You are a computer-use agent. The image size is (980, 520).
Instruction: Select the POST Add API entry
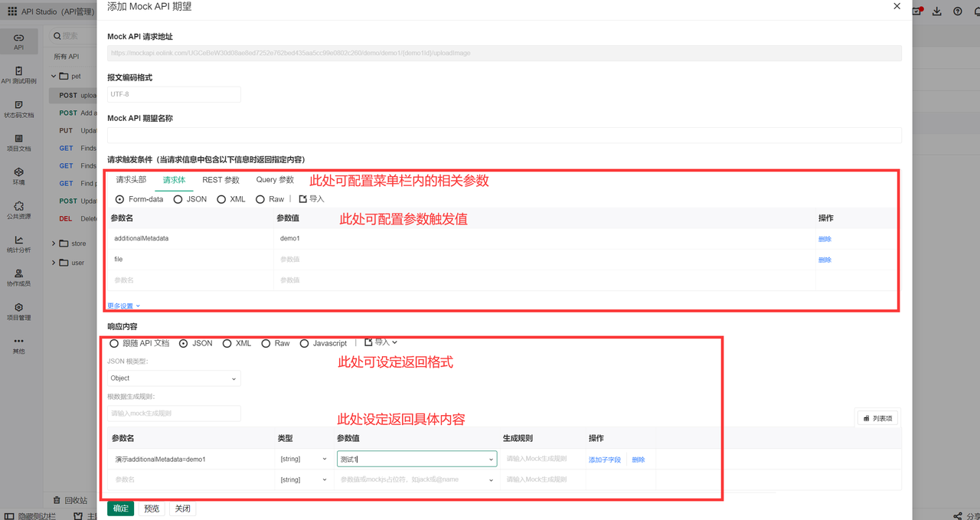click(73, 113)
